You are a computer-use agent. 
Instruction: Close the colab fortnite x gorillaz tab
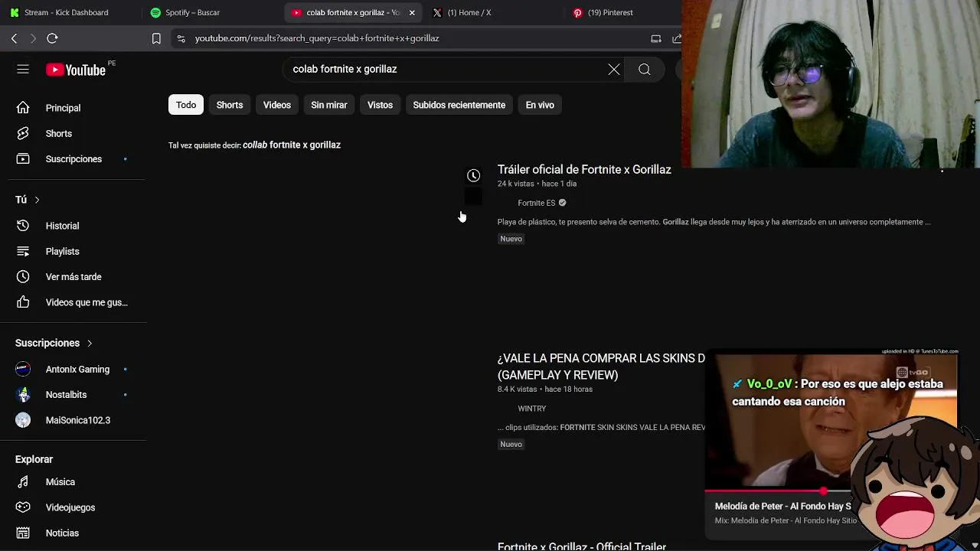click(412, 12)
